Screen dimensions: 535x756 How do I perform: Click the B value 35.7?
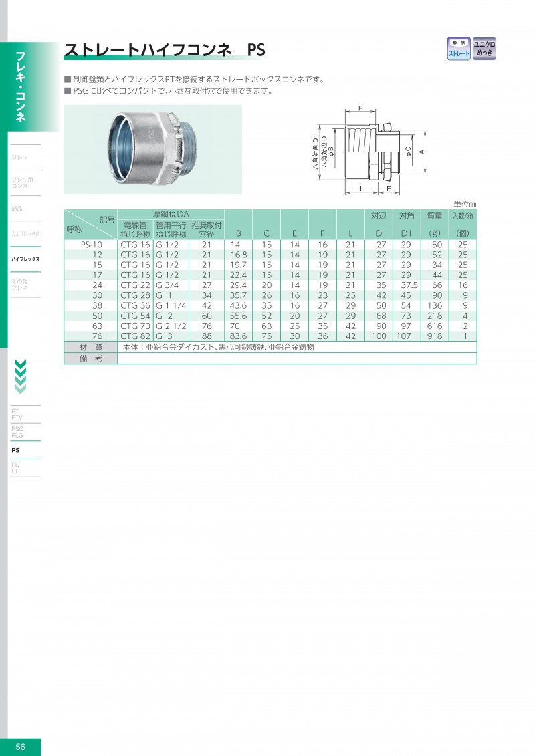tap(238, 295)
